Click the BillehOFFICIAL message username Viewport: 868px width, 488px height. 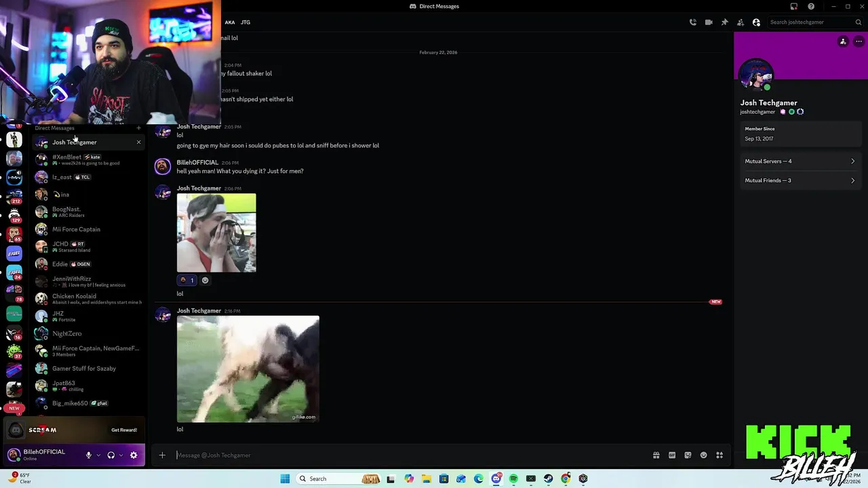[x=197, y=163]
